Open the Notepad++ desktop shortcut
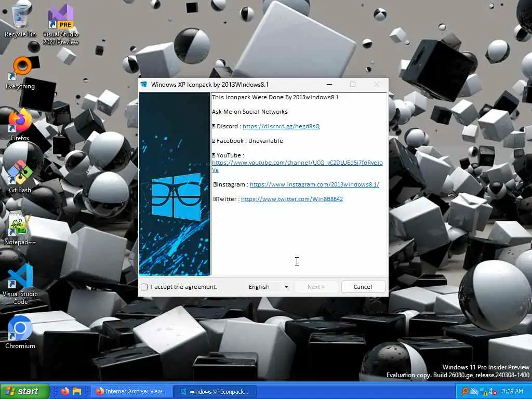 point(20,228)
